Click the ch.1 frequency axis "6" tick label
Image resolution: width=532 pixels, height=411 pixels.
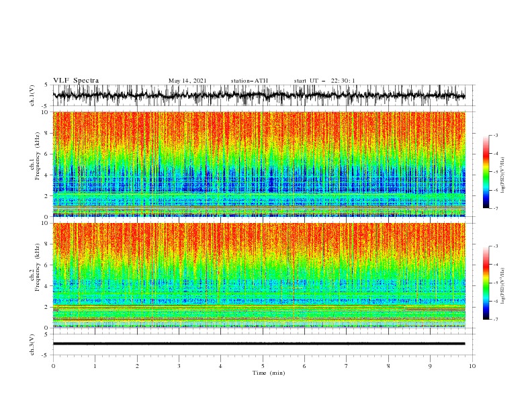click(x=47, y=154)
